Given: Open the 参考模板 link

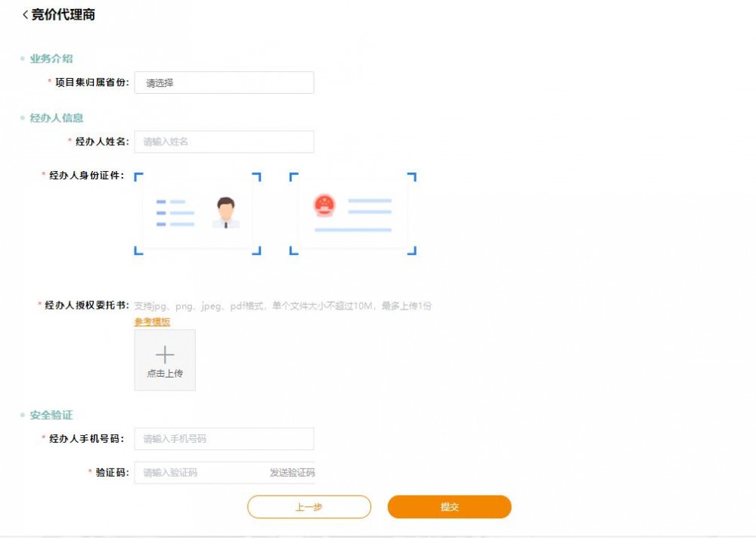Looking at the screenshot, I should point(152,322).
